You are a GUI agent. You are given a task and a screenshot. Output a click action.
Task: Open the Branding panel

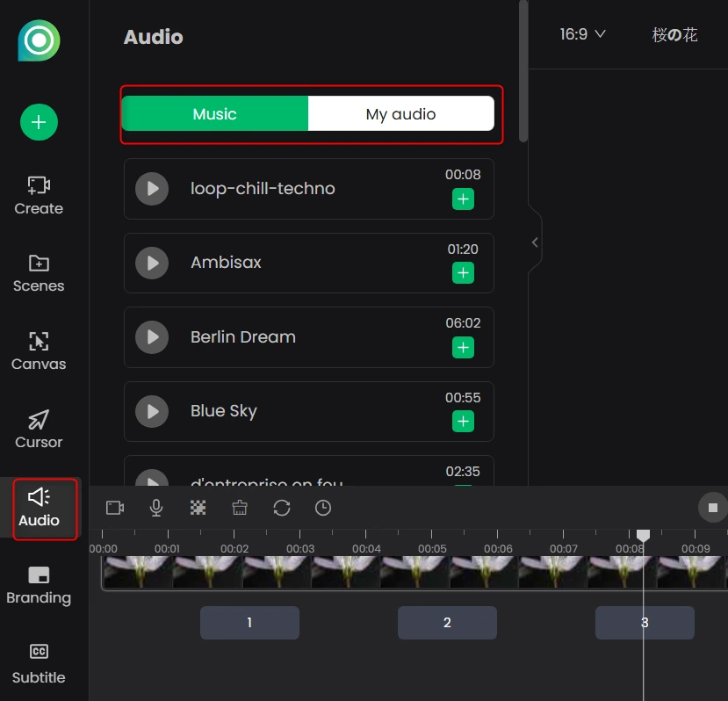tap(39, 585)
